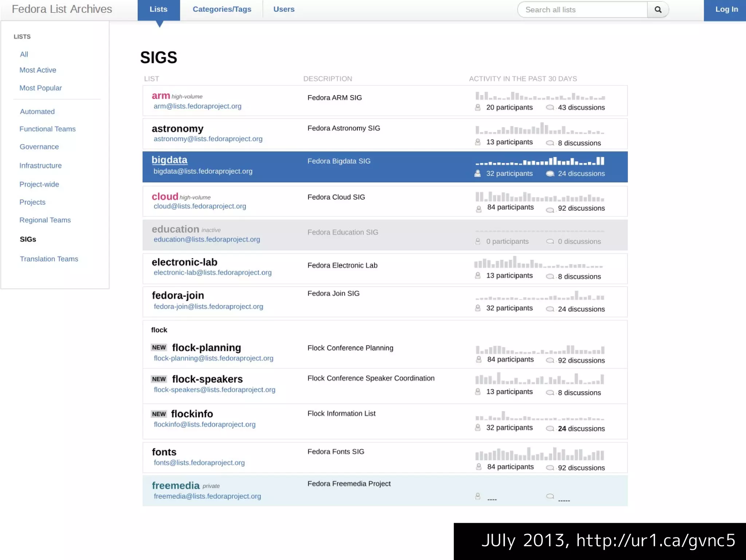Open the arm list
This screenshot has height=560, width=746.
click(161, 95)
